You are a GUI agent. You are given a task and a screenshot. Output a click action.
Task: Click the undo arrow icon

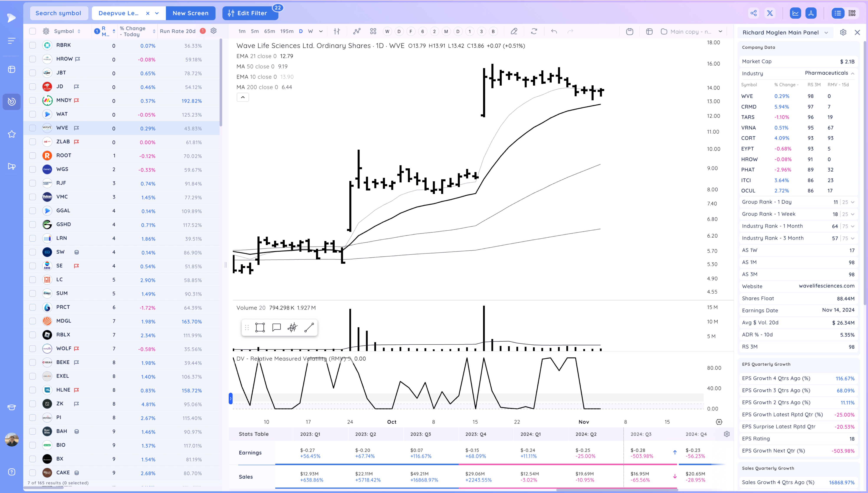554,31
